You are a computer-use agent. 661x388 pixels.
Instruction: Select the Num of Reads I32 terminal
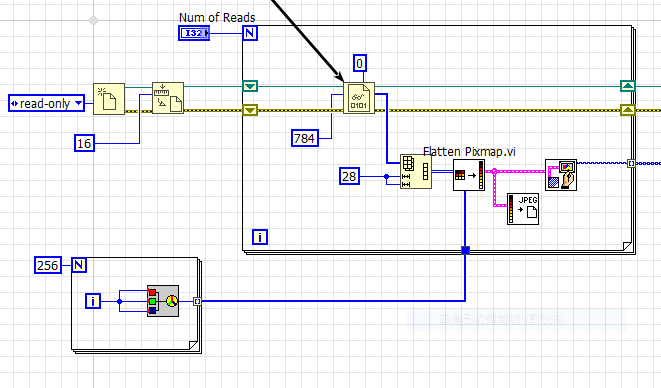pyautogui.click(x=194, y=33)
